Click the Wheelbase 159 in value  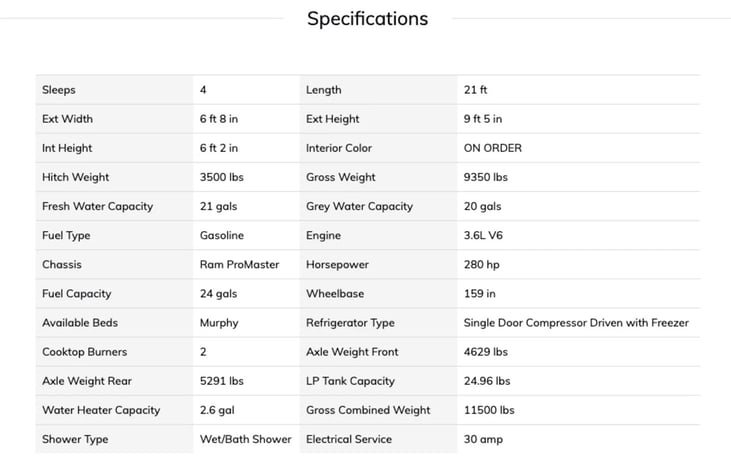[480, 294]
